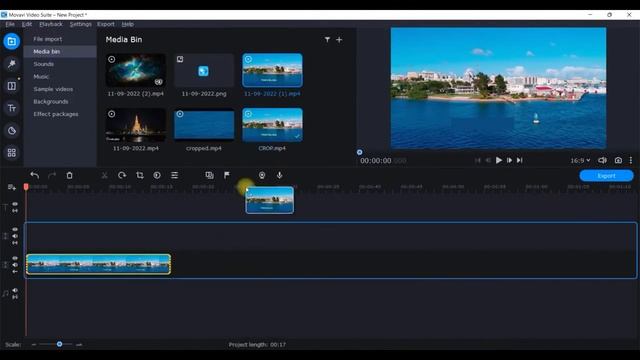Select the cropped.mp4 thumbnail
640x360 pixels.
coord(204,125)
